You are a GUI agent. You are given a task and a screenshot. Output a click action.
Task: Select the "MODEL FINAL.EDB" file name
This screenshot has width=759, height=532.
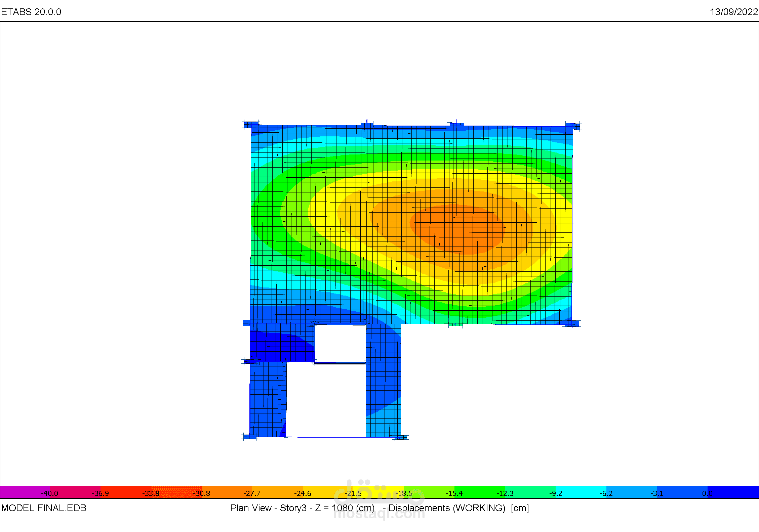click(44, 508)
